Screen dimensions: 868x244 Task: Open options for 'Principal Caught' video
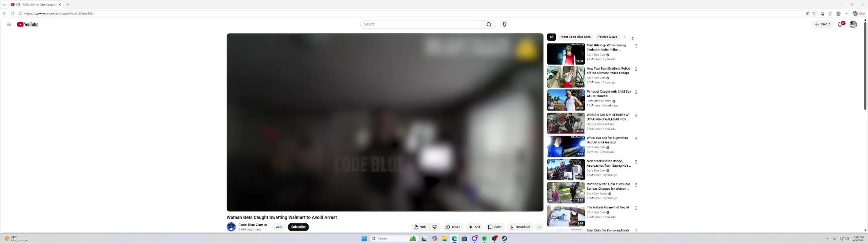tap(636, 92)
